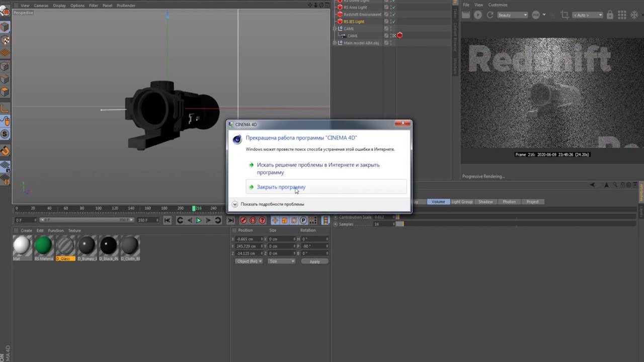Click the film strip icon beside keying toggles

(x=326, y=220)
